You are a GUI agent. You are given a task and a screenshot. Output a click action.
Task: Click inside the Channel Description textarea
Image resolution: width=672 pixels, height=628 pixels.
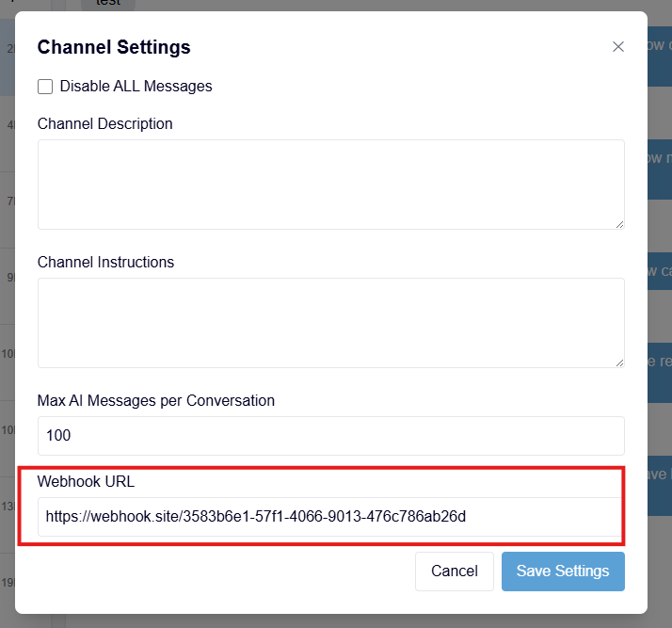click(331, 185)
